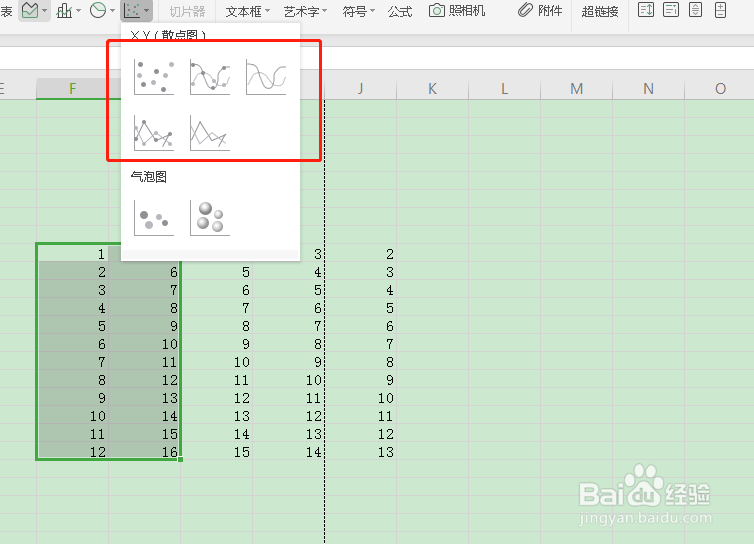Select the plain scatter chart thumbnail
This screenshot has width=754, height=544.
[154, 77]
